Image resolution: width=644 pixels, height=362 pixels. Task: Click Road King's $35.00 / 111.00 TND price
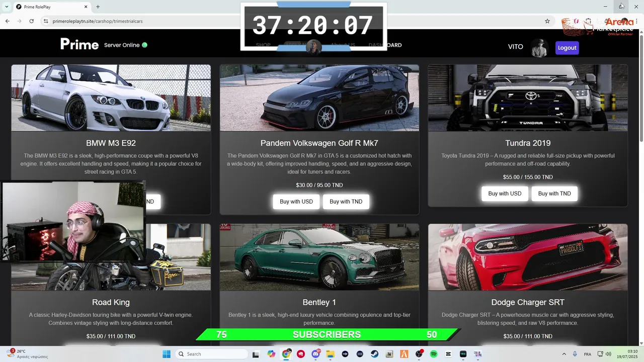point(111,336)
